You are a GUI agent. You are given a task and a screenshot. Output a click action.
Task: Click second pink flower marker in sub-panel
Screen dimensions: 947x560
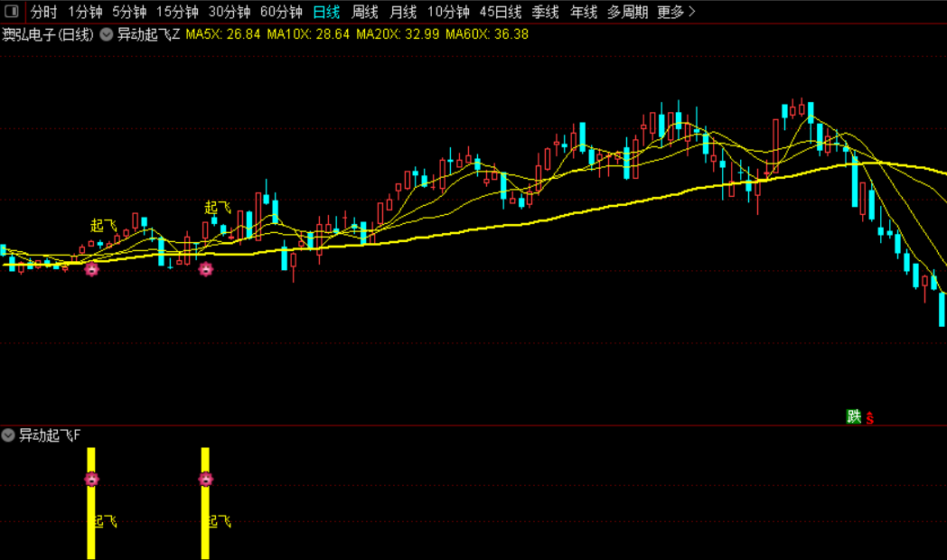[205, 479]
